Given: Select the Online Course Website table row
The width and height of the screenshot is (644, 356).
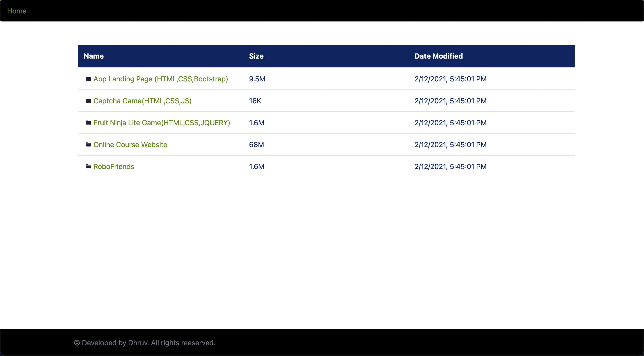Looking at the screenshot, I should coord(325,144).
